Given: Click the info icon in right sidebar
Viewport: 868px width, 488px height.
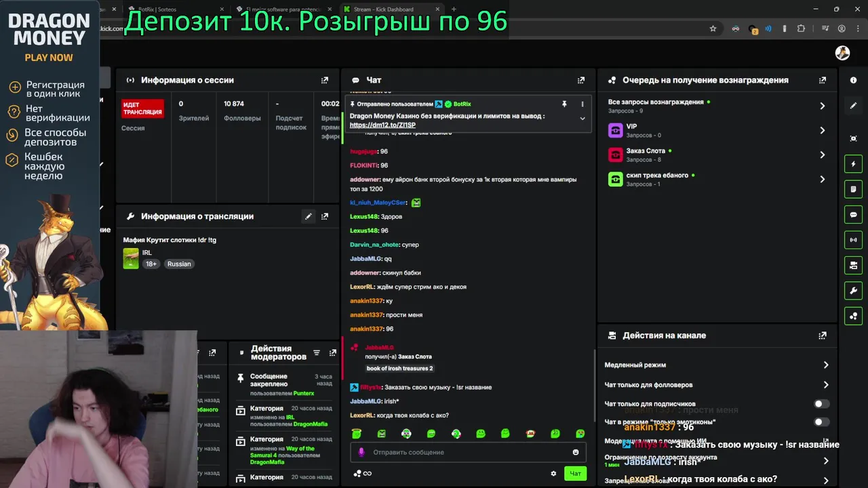Looking at the screenshot, I should pos(853,80).
